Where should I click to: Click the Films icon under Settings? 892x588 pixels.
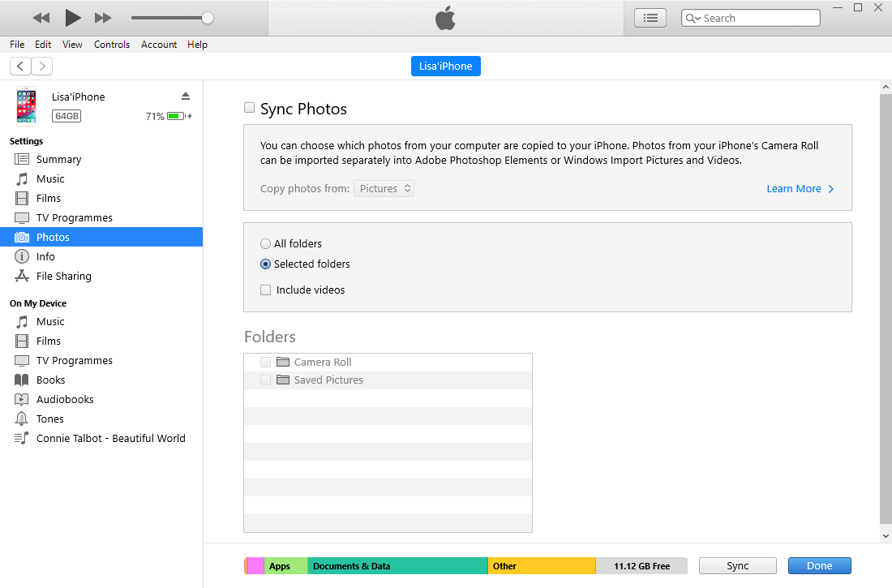click(22, 198)
